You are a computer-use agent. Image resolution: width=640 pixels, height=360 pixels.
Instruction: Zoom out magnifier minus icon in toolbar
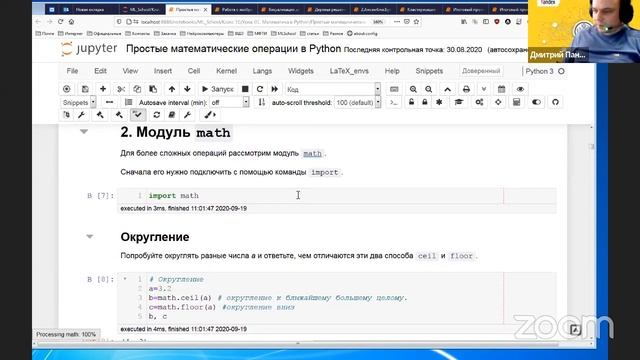pos(429,89)
